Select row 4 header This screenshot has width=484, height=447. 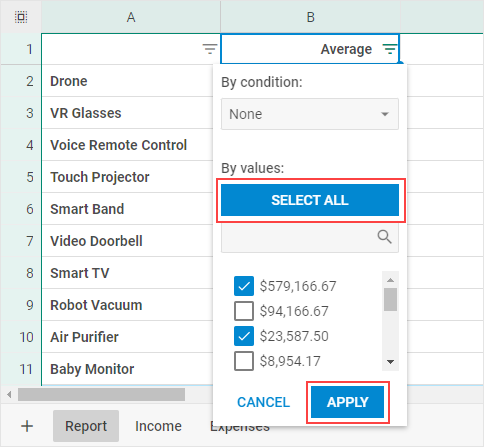(21, 145)
